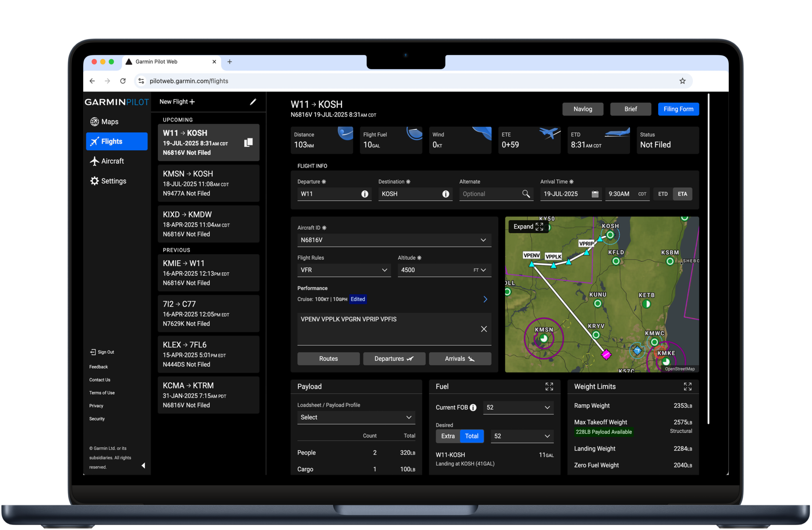
Task: Open the Filing Form
Action: (x=678, y=109)
